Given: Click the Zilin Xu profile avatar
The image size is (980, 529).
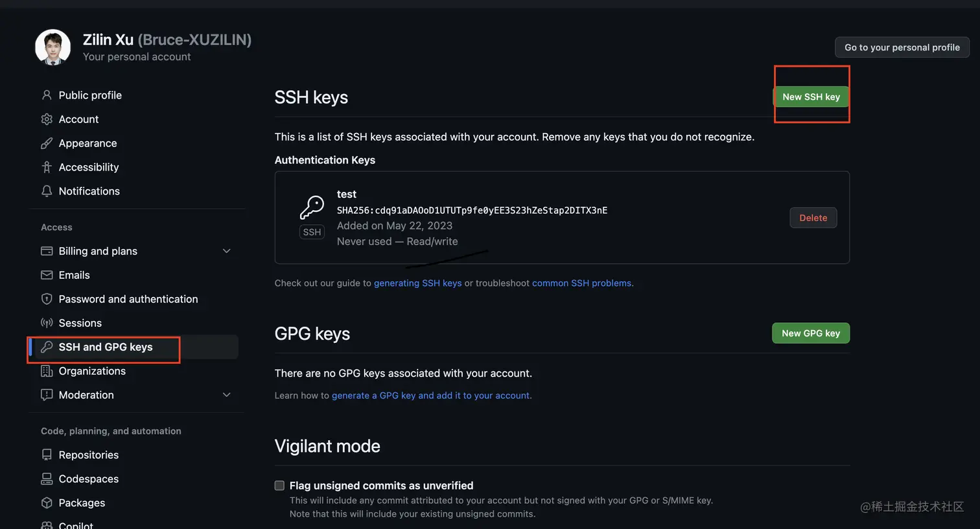Looking at the screenshot, I should pyautogui.click(x=52, y=47).
